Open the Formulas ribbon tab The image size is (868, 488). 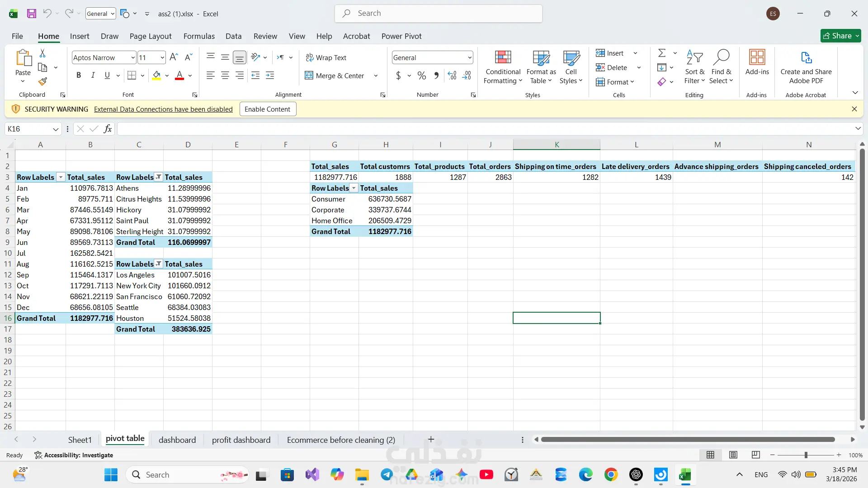tap(199, 36)
